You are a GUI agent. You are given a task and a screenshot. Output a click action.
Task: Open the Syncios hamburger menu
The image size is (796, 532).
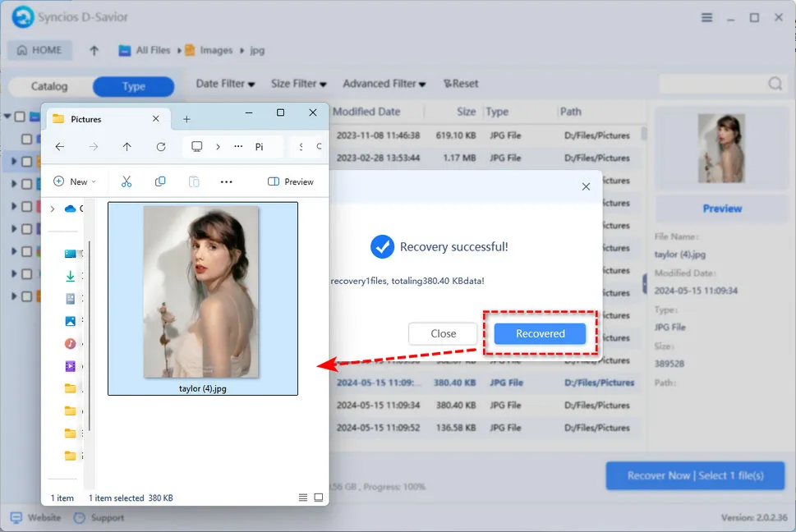pos(706,18)
